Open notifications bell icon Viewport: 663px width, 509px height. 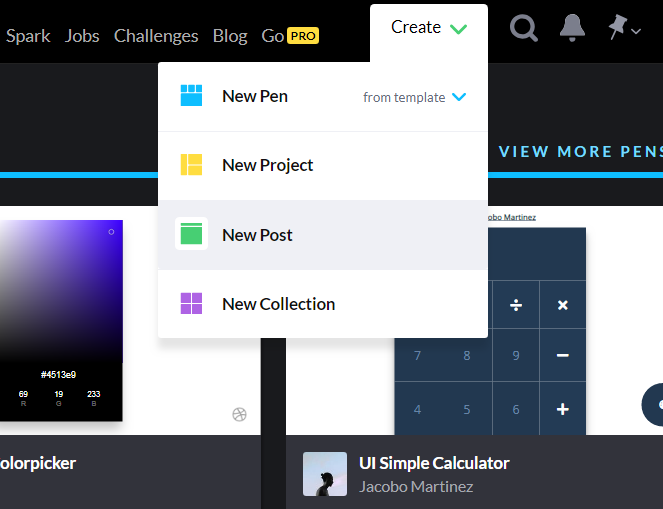[x=572, y=28]
